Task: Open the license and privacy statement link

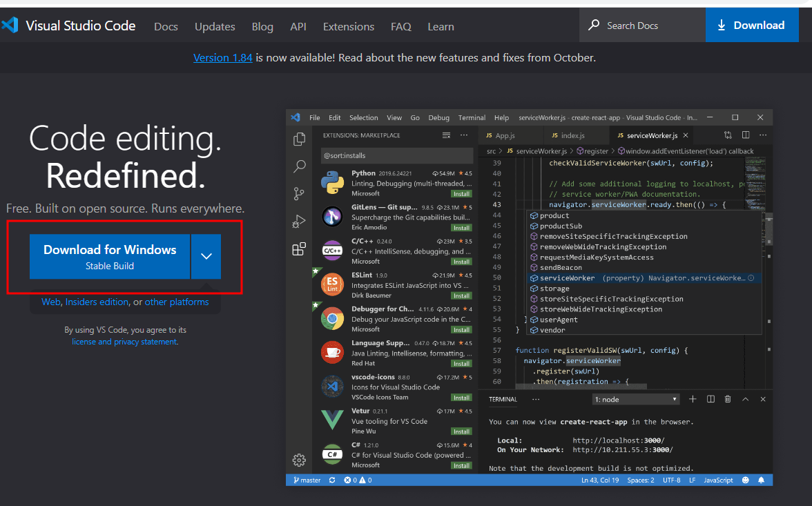Action: click(x=124, y=342)
